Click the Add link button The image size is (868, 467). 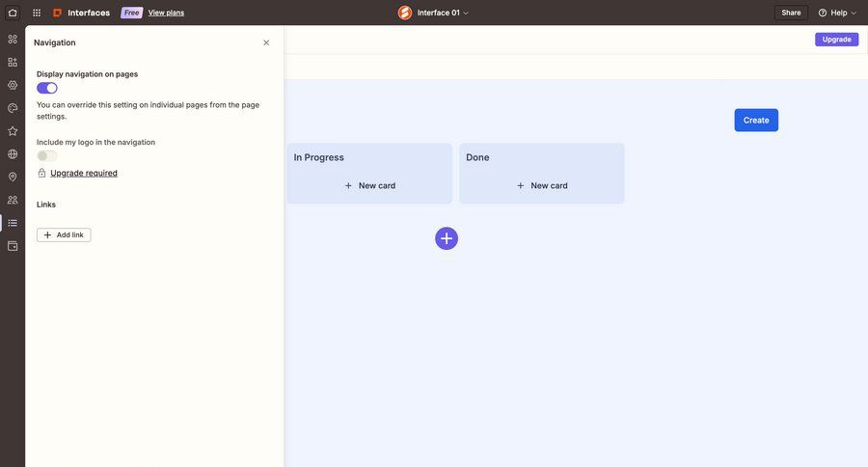click(64, 234)
